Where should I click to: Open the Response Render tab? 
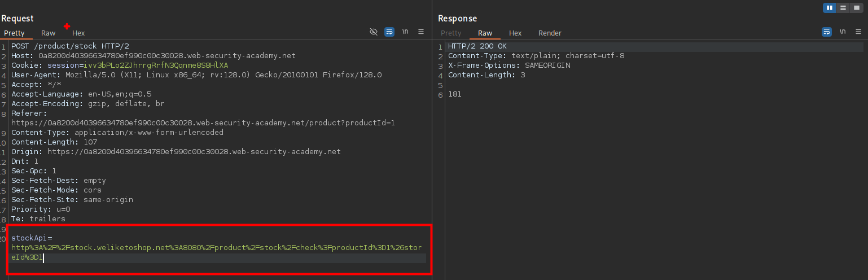[x=550, y=33]
